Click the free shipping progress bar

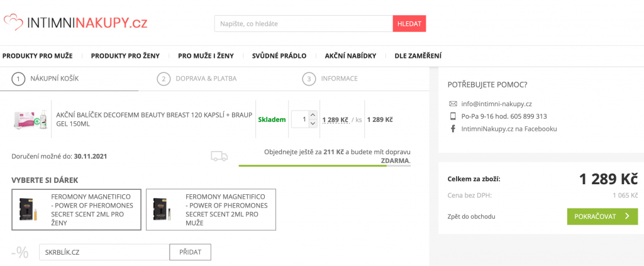(325, 166)
